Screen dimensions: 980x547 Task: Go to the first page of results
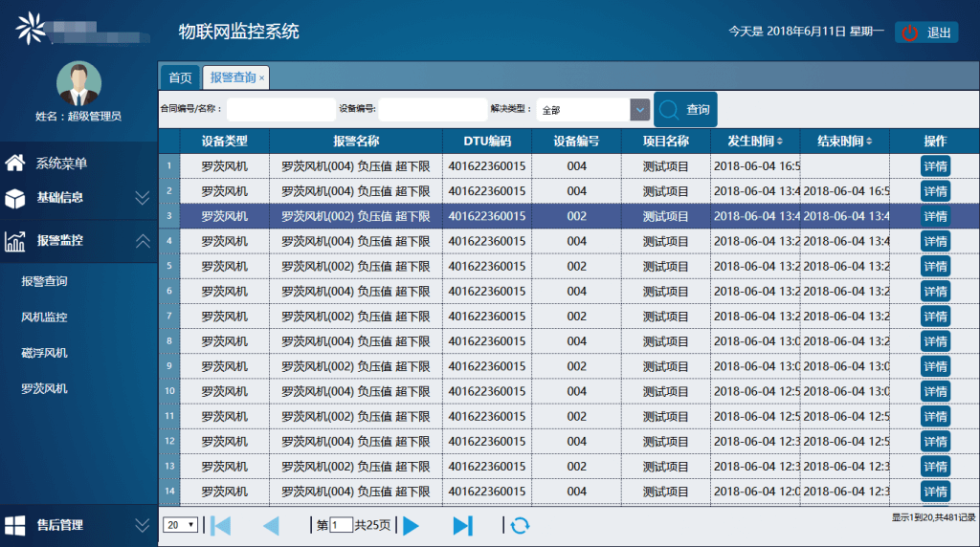[x=221, y=525]
